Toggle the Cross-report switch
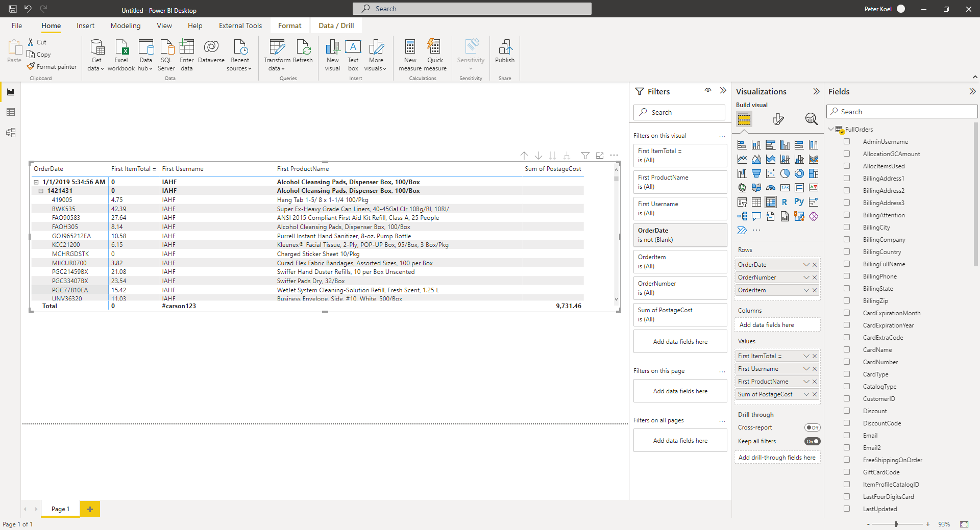 point(812,427)
